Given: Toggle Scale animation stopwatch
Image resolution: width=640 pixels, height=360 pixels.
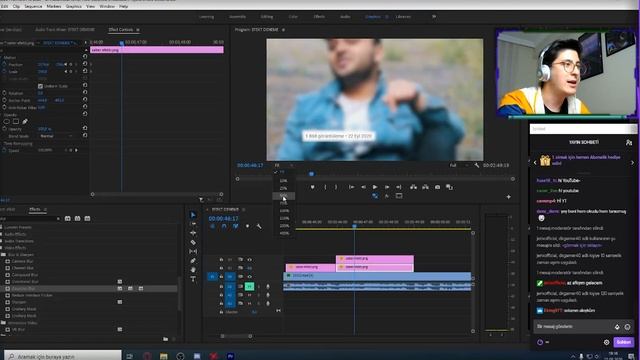Looking at the screenshot, I should point(4,71).
